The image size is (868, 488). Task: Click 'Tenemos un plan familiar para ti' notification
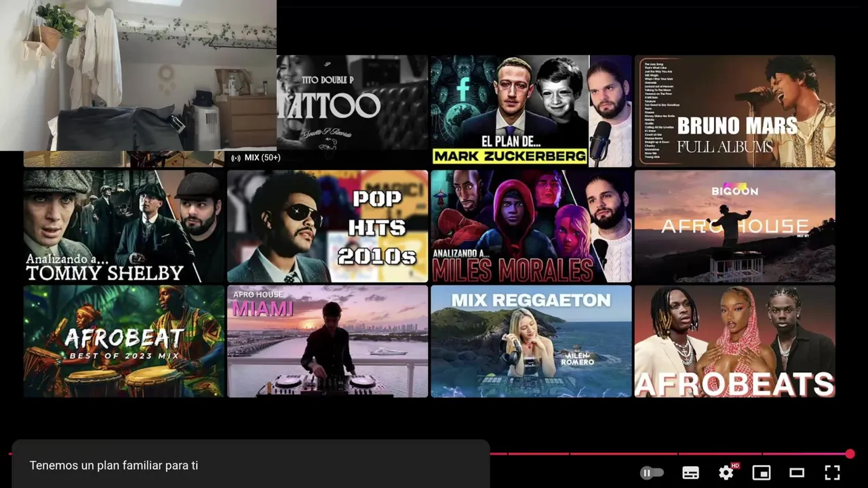(x=250, y=465)
